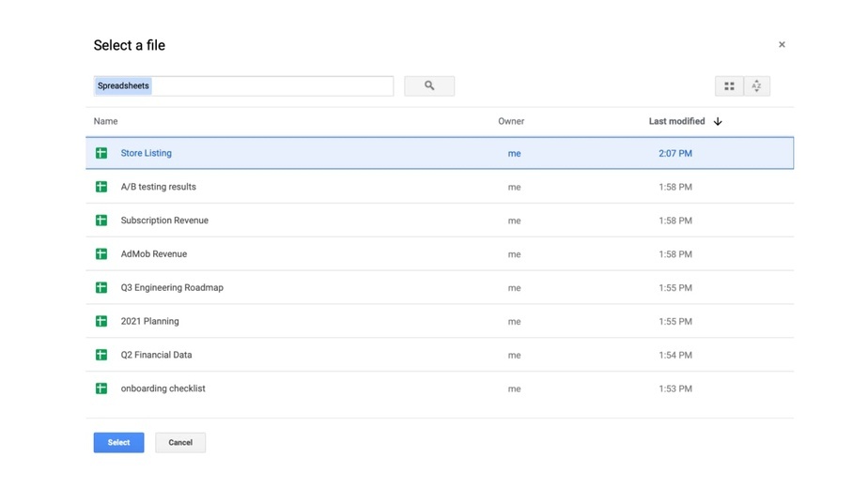Select Q3 Engineering Roadmap file

[x=172, y=288]
